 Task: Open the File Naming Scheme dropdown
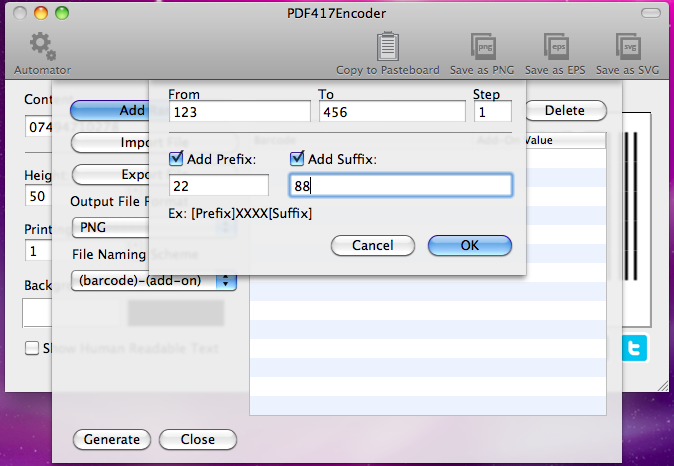click(x=153, y=281)
